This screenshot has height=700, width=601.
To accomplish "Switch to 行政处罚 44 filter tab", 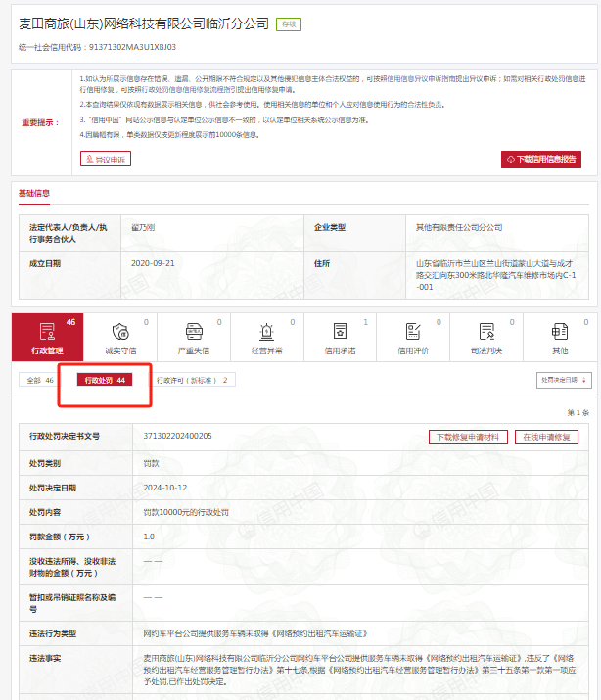I will (x=105, y=380).
